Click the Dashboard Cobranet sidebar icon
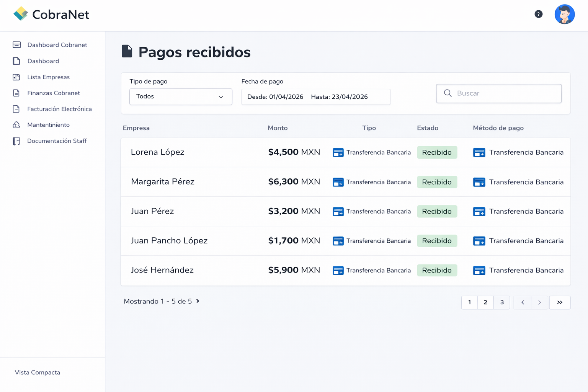Viewport: 588px width, 392px height. tap(17, 45)
